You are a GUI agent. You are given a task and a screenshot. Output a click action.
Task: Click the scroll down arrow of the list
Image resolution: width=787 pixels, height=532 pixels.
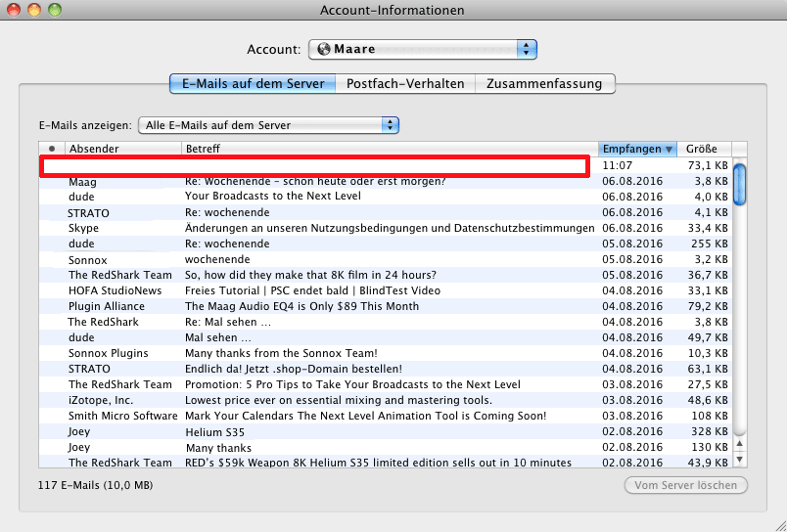point(739,459)
